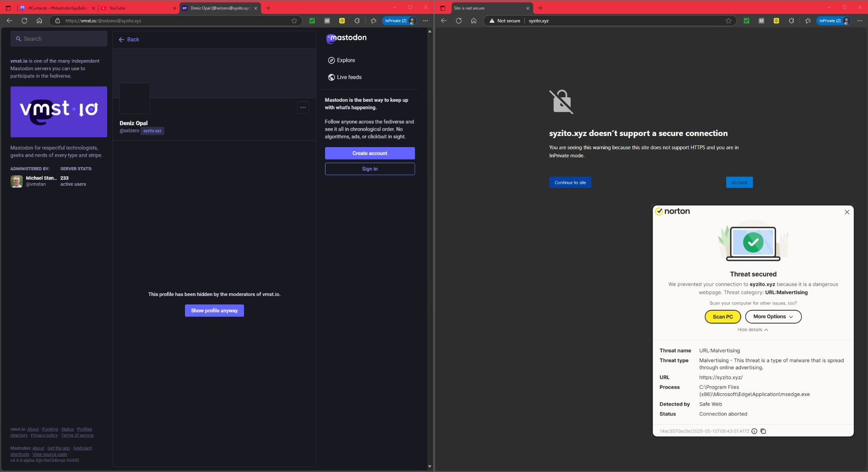Open the three-dot menu on Deniz Opal profile
This screenshot has height=472, width=868.
pyautogui.click(x=303, y=108)
